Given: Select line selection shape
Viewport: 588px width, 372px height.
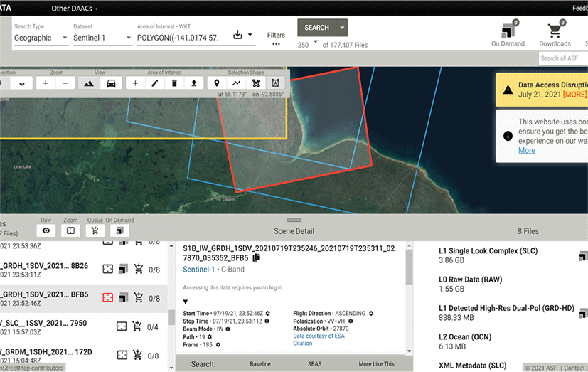Looking at the screenshot, I should [236, 83].
